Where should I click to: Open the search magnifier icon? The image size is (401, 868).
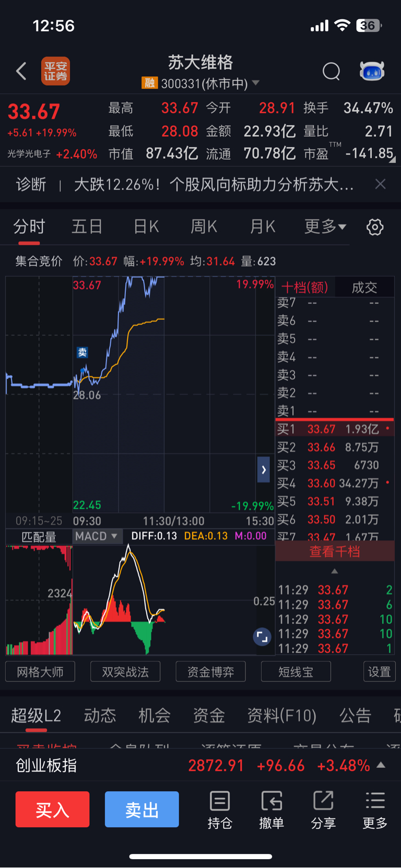(331, 71)
